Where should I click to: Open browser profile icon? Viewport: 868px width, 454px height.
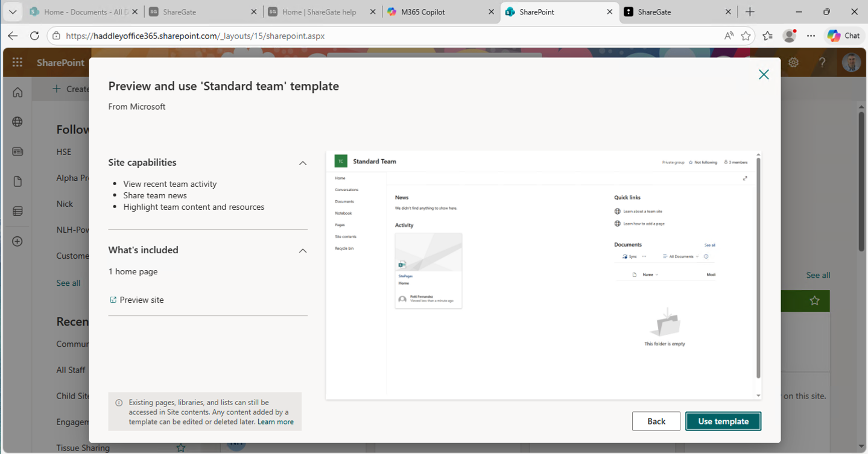click(x=789, y=36)
